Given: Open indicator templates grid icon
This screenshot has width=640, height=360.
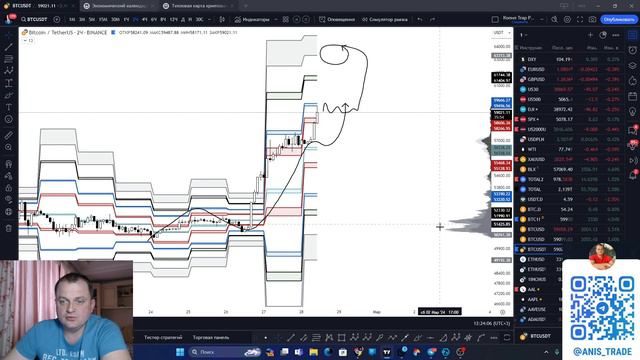Looking at the screenshot, I should [x=286, y=19].
